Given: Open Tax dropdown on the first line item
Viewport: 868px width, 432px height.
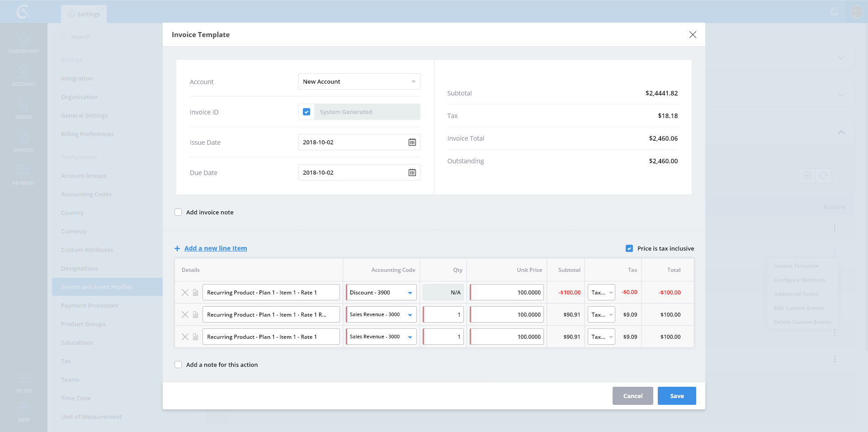Looking at the screenshot, I should tap(601, 293).
